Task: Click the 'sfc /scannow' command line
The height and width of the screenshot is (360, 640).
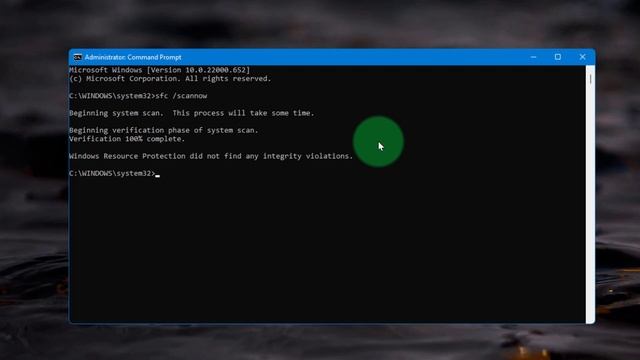Action: [138, 96]
